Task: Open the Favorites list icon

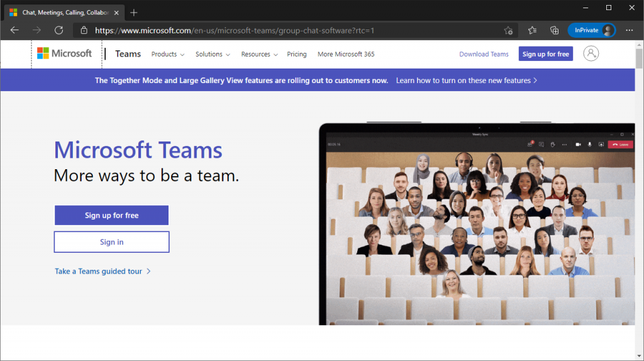Action: coord(532,30)
